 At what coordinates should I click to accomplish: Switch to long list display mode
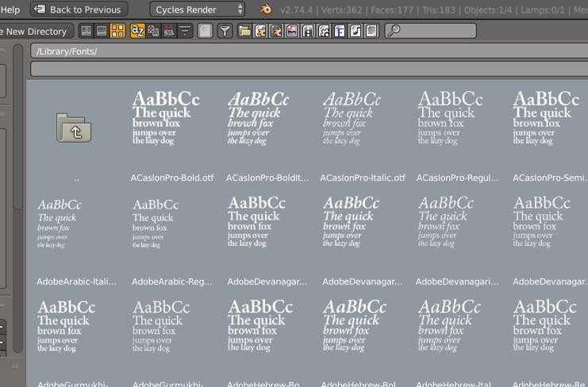[102, 31]
